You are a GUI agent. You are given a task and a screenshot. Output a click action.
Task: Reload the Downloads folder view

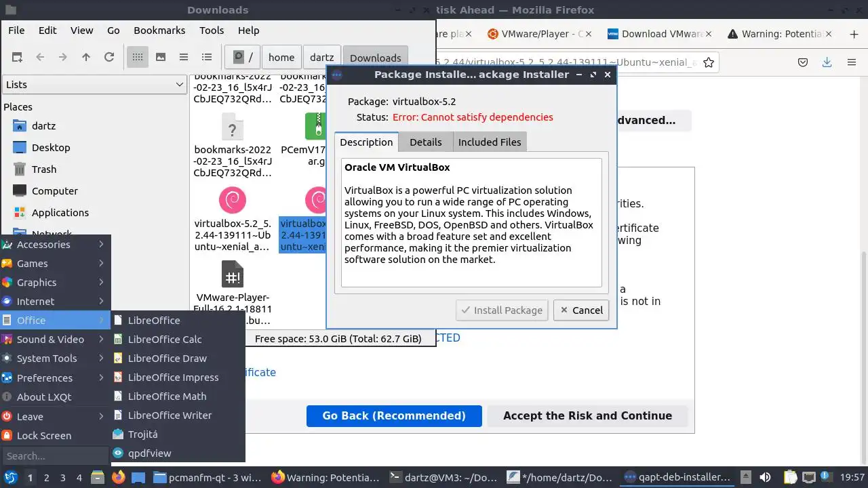[x=109, y=58]
